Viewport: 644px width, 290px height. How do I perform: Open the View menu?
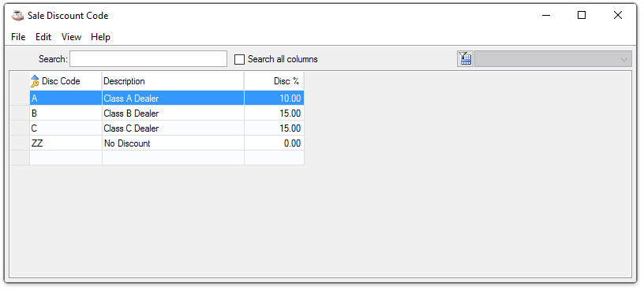[x=71, y=37]
